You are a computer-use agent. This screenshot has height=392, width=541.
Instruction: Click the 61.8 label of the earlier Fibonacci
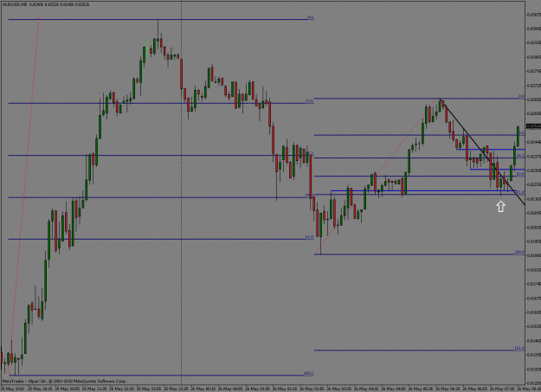[x=309, y=237]
